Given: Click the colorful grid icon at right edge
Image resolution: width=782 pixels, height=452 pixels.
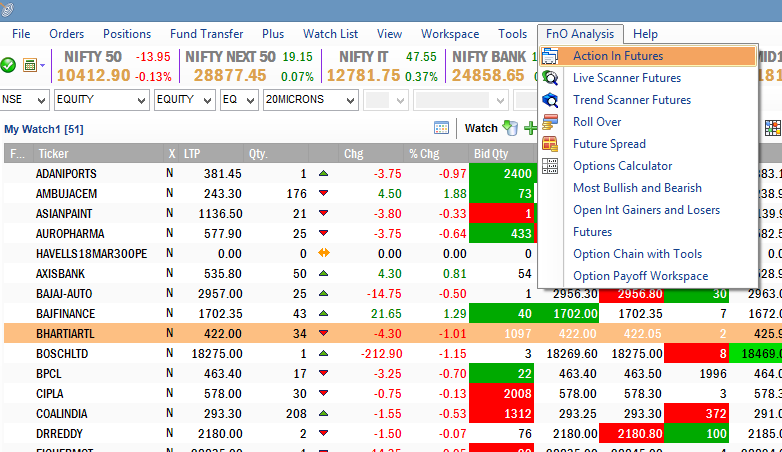Looking at the screenshot, I should point(772,128).
